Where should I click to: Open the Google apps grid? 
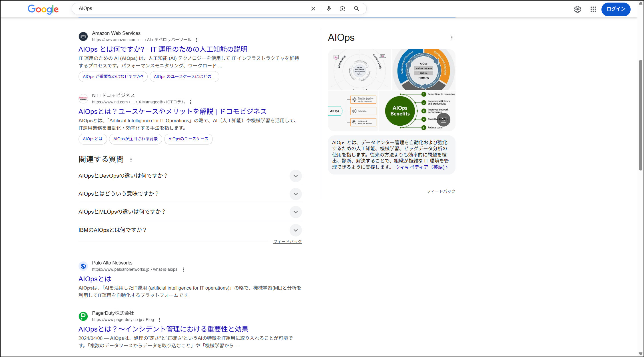(593, 9)
